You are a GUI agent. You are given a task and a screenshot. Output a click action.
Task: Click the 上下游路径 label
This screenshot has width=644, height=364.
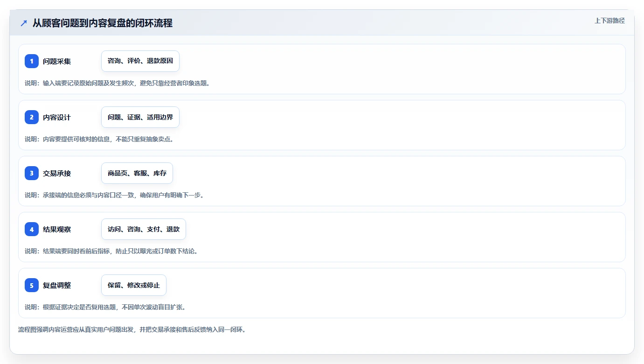click(x=609, y=21)
